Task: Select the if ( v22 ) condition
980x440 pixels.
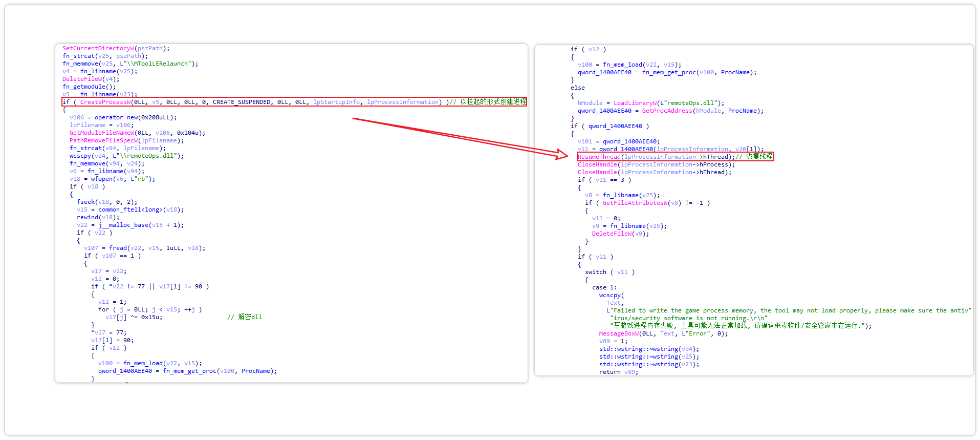Action: [94, 233]
